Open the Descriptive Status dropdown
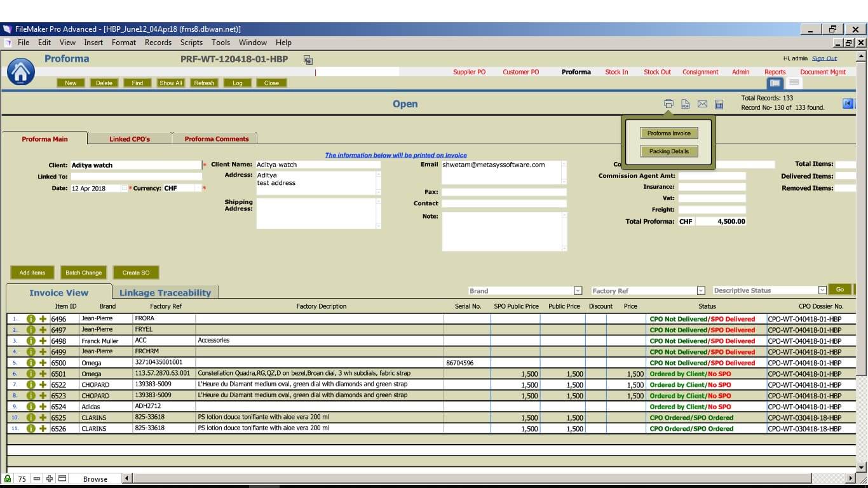868x488 pixels. point(822,290)
